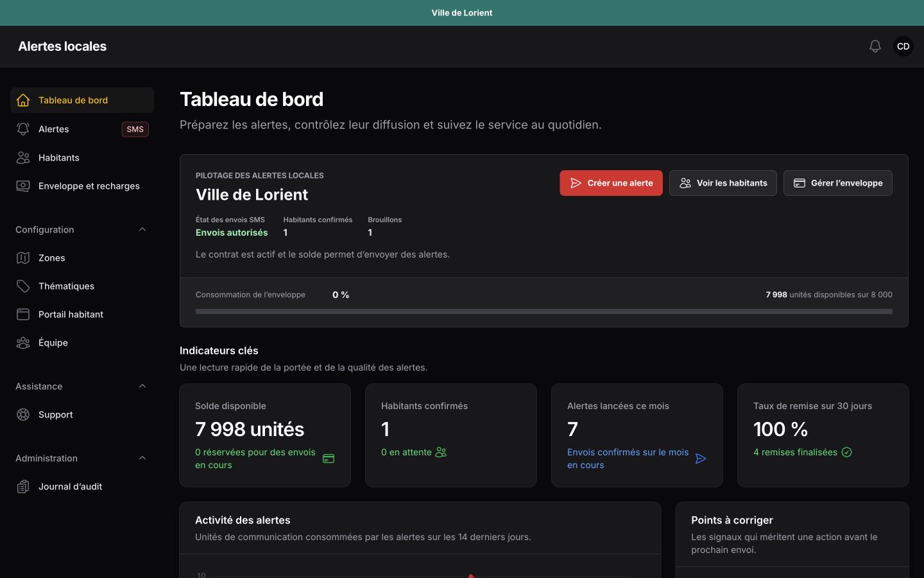The height and width of the screenshot is (578, 924).
Task: Click the card icon in Solde disponible card
Action: click(x=329, y=459)
